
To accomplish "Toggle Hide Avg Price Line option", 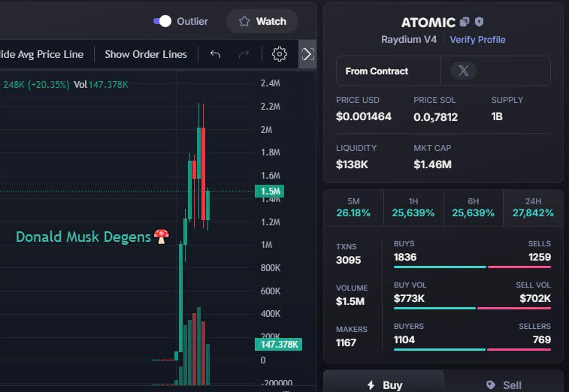I will (42, 54).
